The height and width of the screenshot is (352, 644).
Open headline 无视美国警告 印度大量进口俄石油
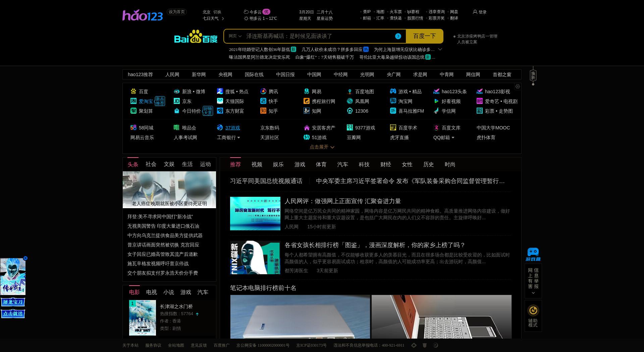tap(163, 226)
